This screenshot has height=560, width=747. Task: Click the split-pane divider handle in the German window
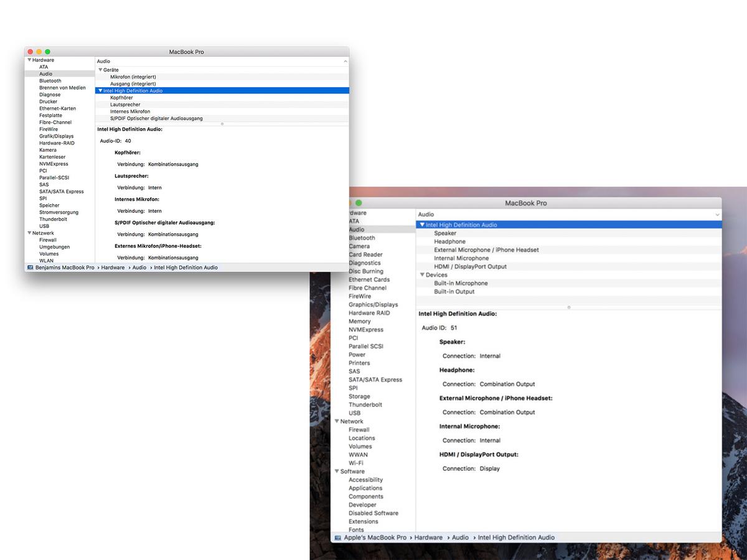pyautogui.click(x=222, y=124)
